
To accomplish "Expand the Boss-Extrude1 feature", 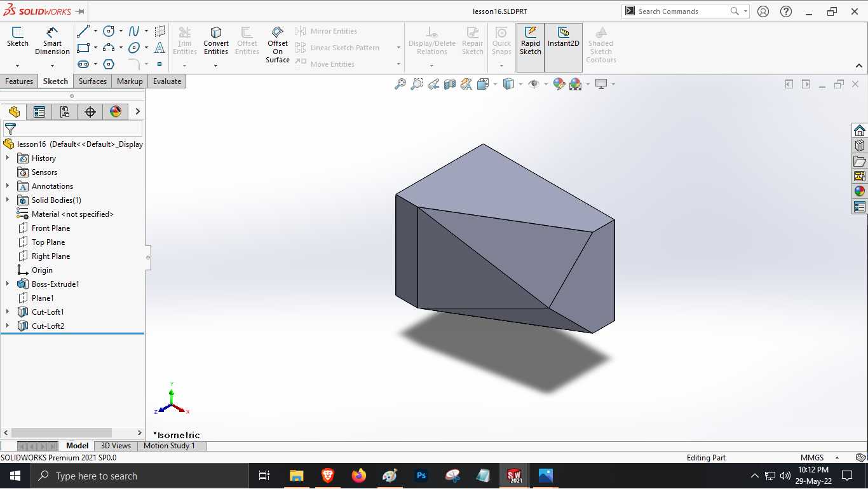I will (8, 284).
